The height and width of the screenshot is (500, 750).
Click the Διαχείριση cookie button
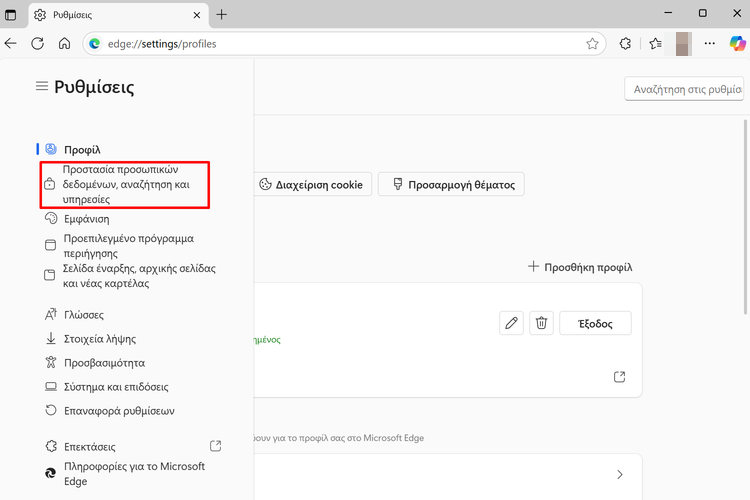(312, 184)
